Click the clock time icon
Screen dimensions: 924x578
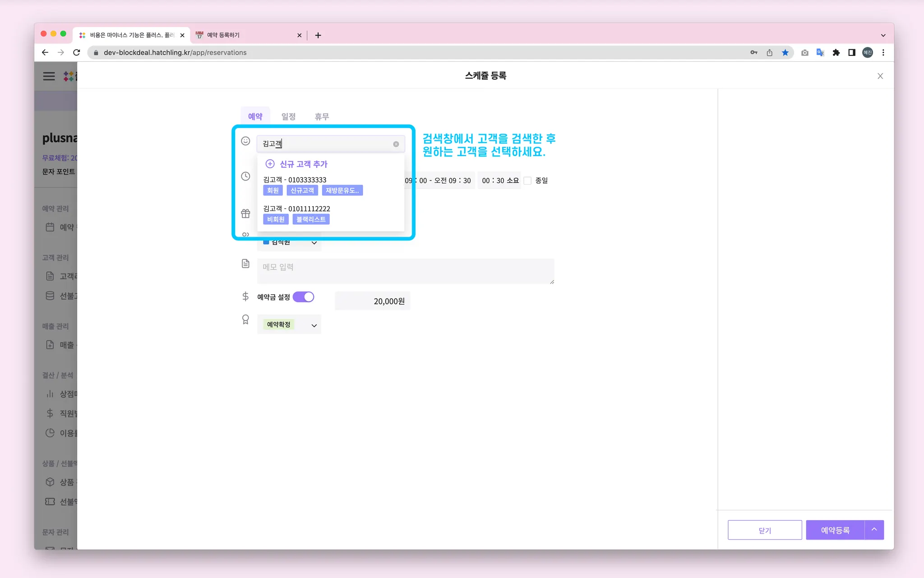(x=245, y=176)
